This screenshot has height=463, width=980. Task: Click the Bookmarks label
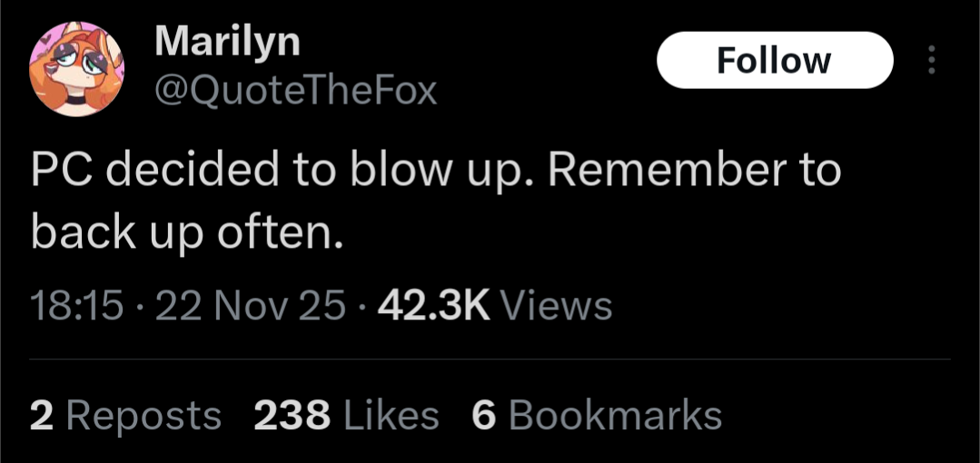point(615,416)
